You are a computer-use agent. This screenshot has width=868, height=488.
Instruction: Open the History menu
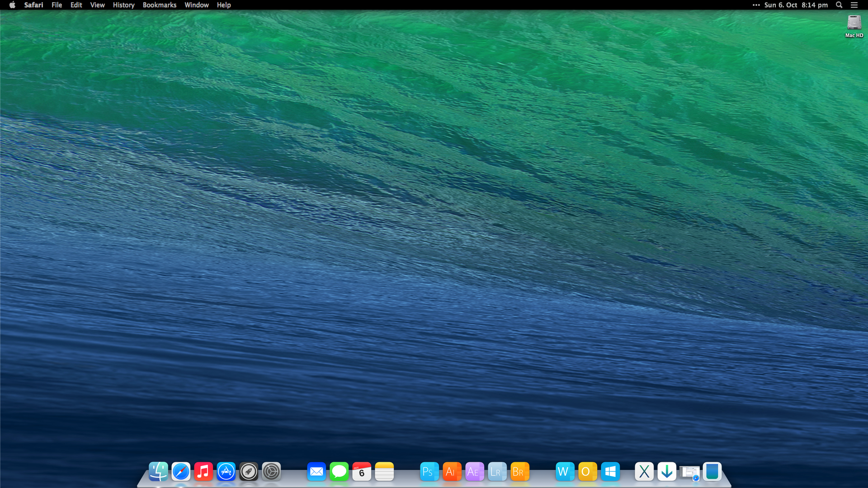click(x=123, y=5)
